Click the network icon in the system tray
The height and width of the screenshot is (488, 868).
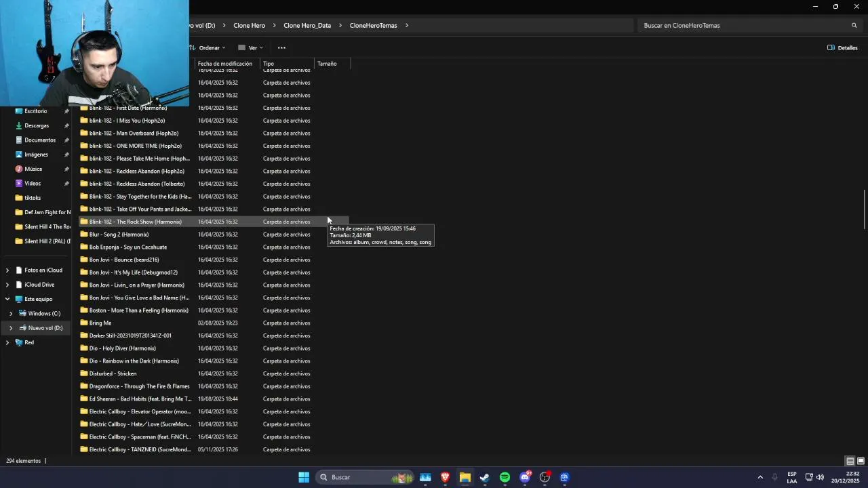click(x=809, y=477)
